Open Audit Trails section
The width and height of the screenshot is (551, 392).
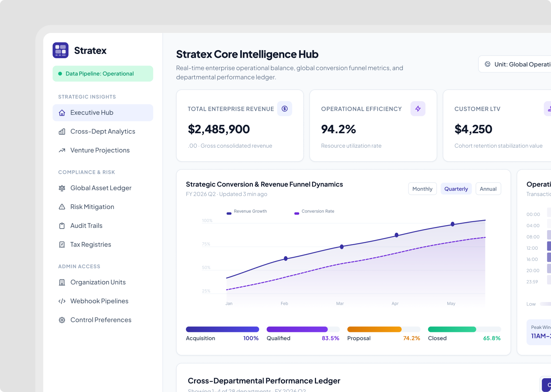point(103,226)
